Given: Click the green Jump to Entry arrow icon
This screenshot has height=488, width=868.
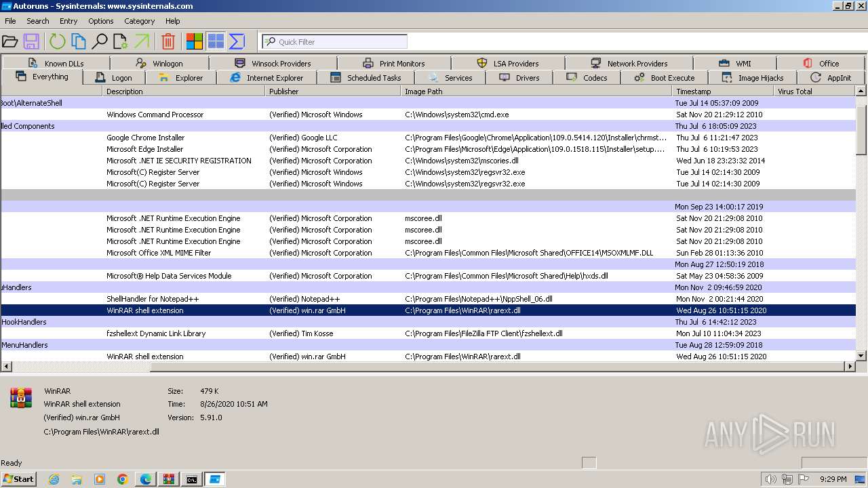Looking at the screenshot, I should coord(142,41).
